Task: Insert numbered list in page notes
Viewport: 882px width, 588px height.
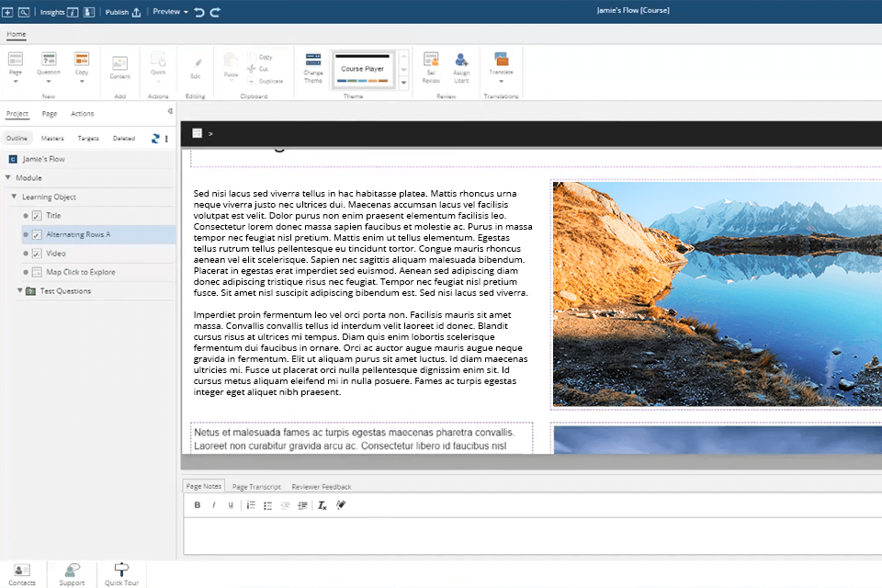Action: (x=251, y=505)
